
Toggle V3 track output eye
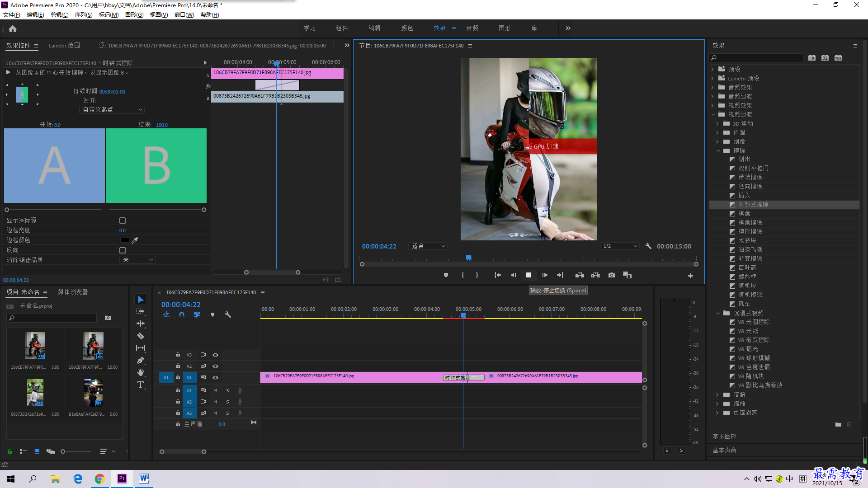pyautogui.click(x=216, y=355)
